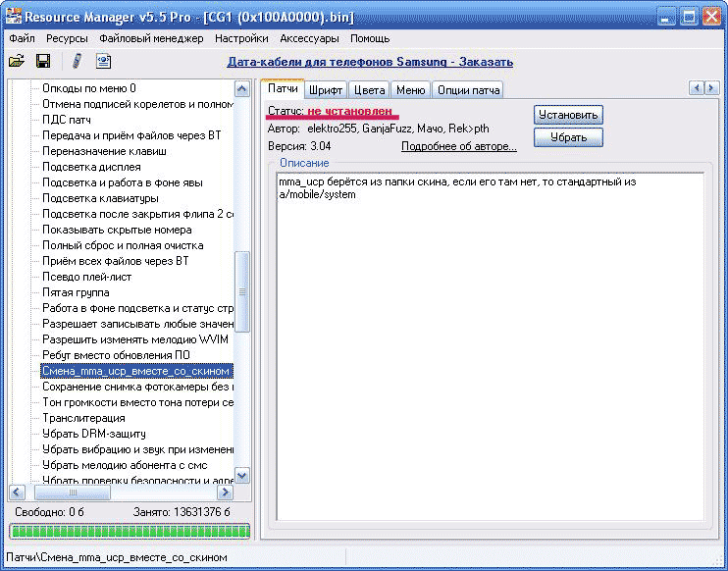This screenshot has width=728, height=571.
Task: Follow the Samsung data cables order link
Action: tap(370, 62)
